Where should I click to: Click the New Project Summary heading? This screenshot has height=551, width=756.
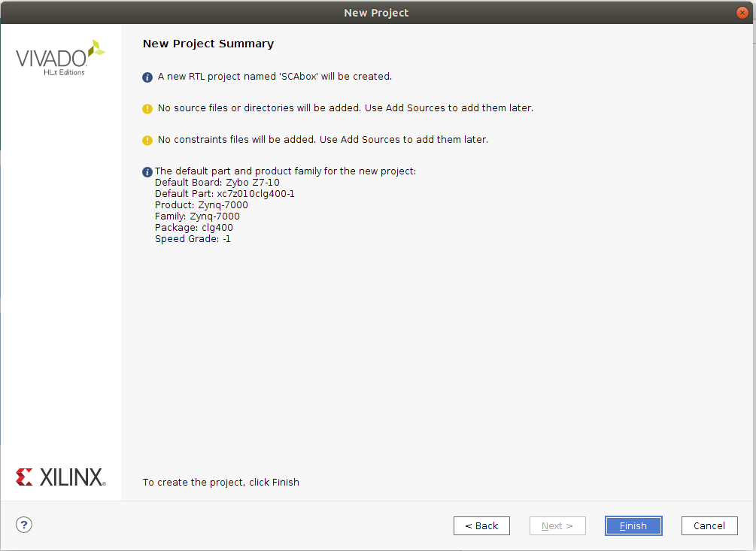click(208, 44)
